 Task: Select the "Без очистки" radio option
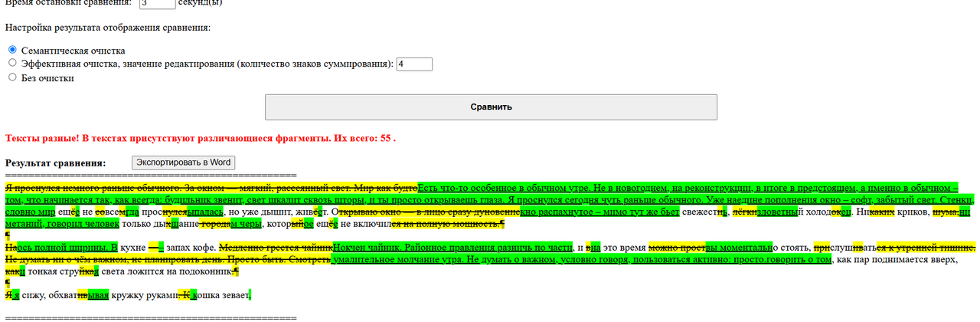pyautogui.click(x=11, y=77)
